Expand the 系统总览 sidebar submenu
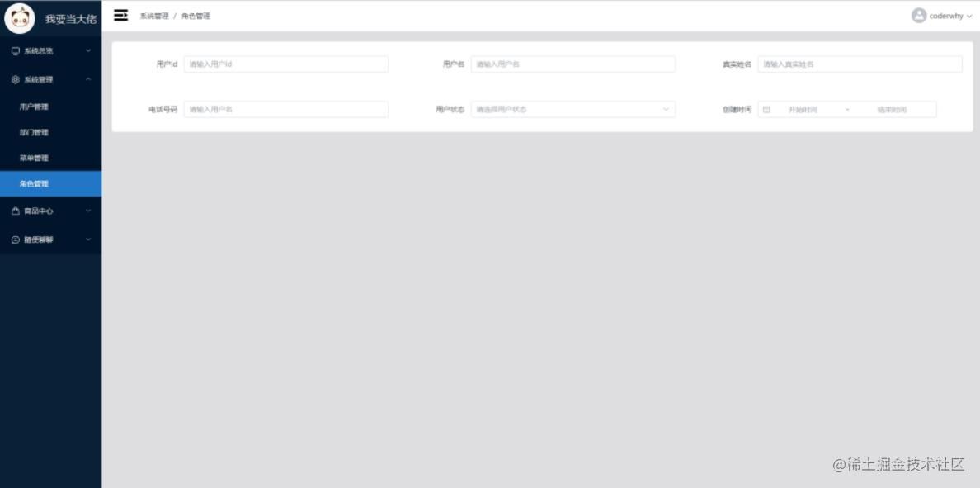Image resolution: width=980 pixels, height=488 pixels. coord(88,50)
